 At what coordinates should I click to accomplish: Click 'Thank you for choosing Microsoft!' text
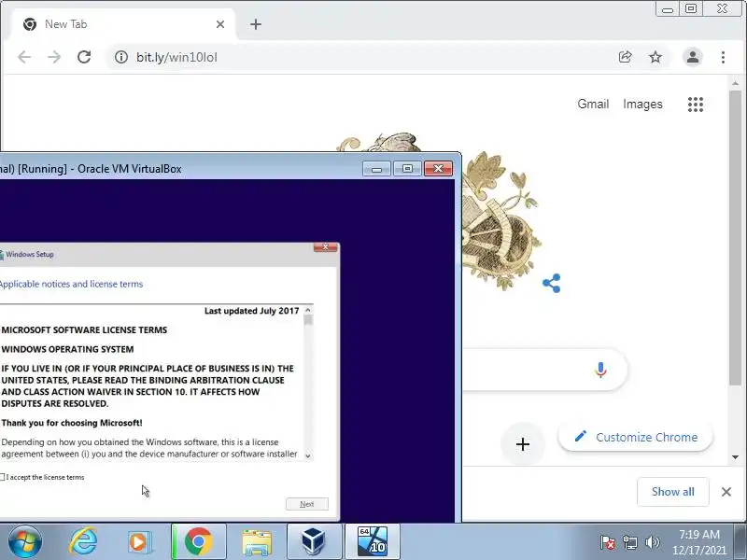[x=72, y=423]
